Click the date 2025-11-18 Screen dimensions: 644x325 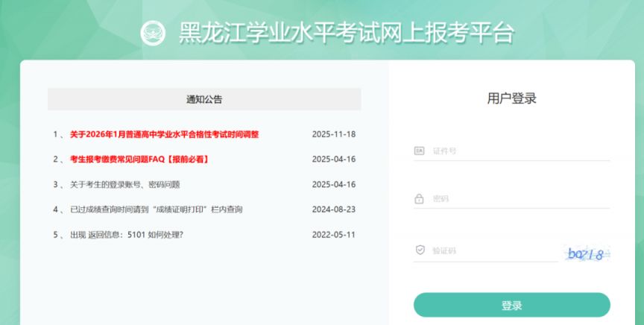[x=334, y=134]
